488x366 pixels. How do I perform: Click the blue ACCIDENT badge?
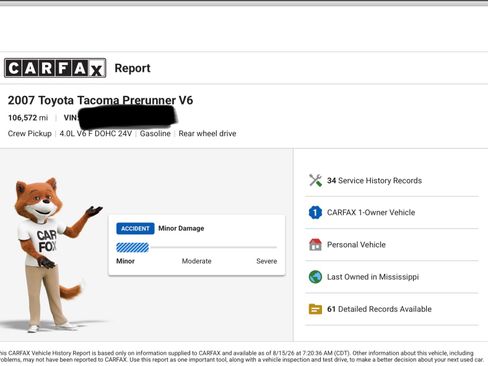pyautogui.click(x=135, y=228)
